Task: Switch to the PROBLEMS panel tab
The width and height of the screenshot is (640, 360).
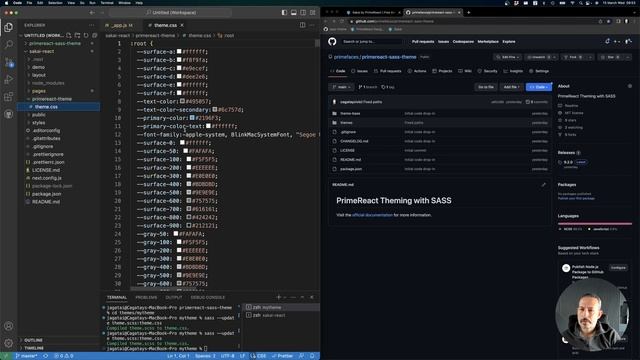Action: [x=146, y=297]
